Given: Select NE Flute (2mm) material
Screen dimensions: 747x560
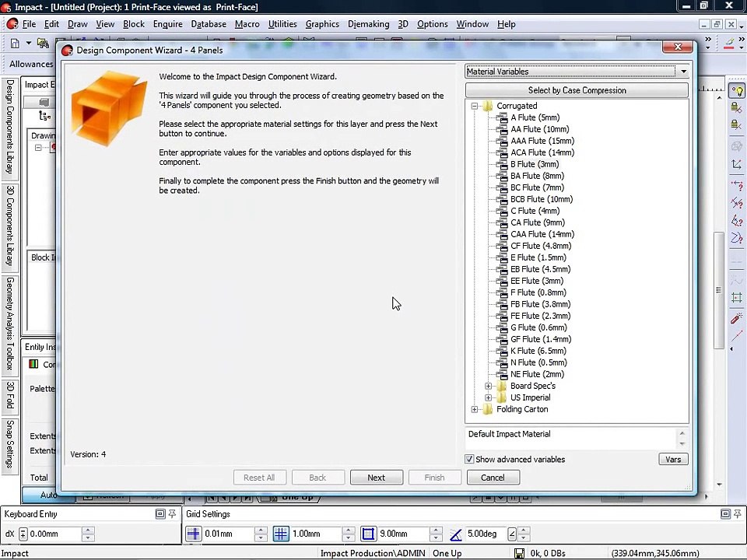Looking at the screenshot, I should pos(538,374).
